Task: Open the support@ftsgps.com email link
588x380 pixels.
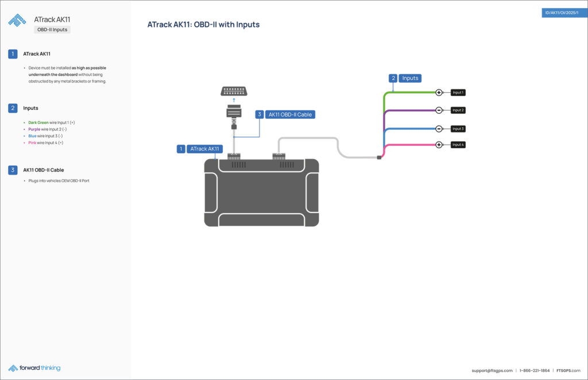Action: tap(492, 371)
